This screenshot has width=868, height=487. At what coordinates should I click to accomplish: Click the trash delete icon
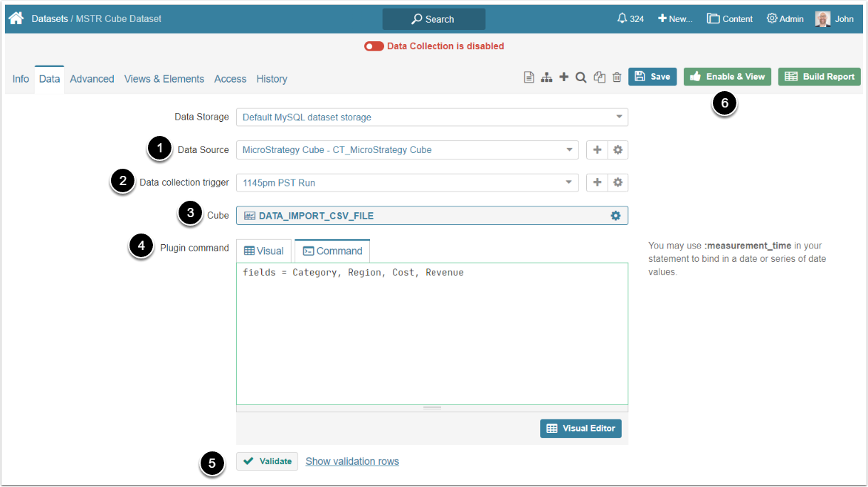(x=617, y=77)
